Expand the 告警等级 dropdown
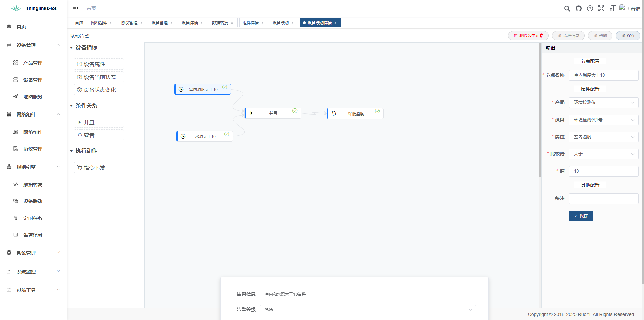Image resolution: width=644 pixels, height=320 pixels. (368, 310)
